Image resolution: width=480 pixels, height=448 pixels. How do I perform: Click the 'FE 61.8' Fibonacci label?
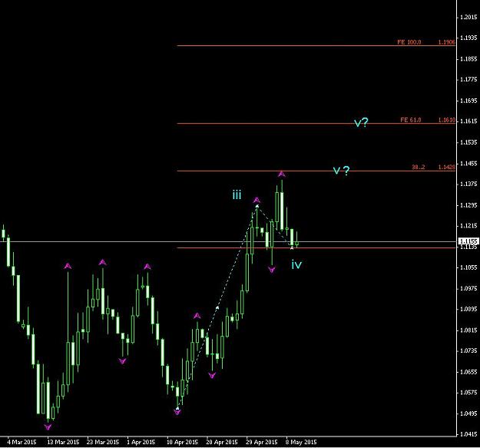tap(411, 120)
